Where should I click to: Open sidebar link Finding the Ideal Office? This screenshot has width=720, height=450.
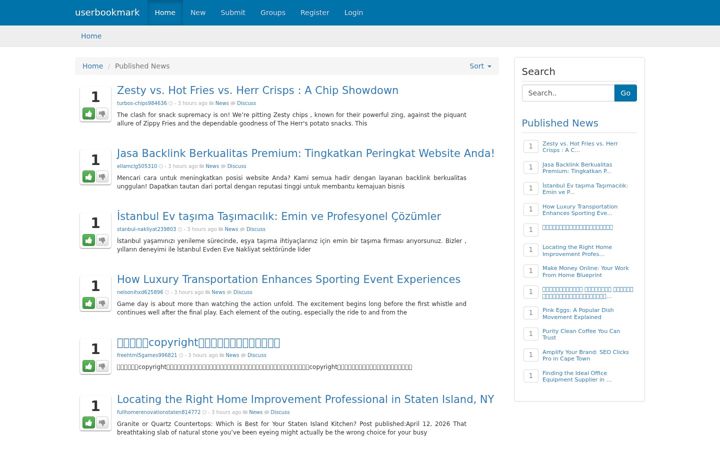tap(576, 376)
